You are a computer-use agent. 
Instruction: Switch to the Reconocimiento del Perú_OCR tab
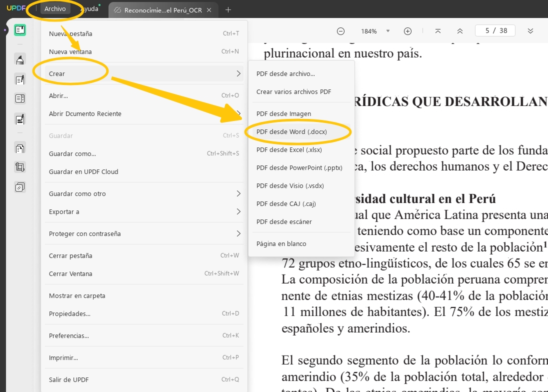click(x=160, y=9)
